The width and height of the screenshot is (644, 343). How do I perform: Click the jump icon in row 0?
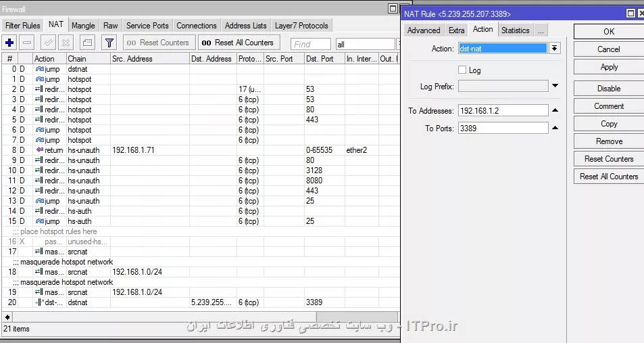point(39,69)
